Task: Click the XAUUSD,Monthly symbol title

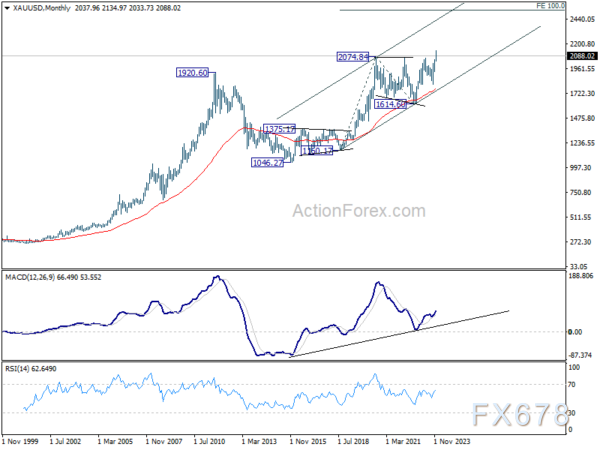Action: tap(42, 8)
